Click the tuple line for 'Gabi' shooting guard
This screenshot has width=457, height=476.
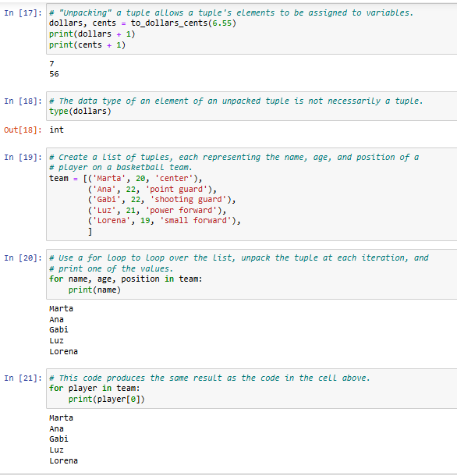click(161, 200)
